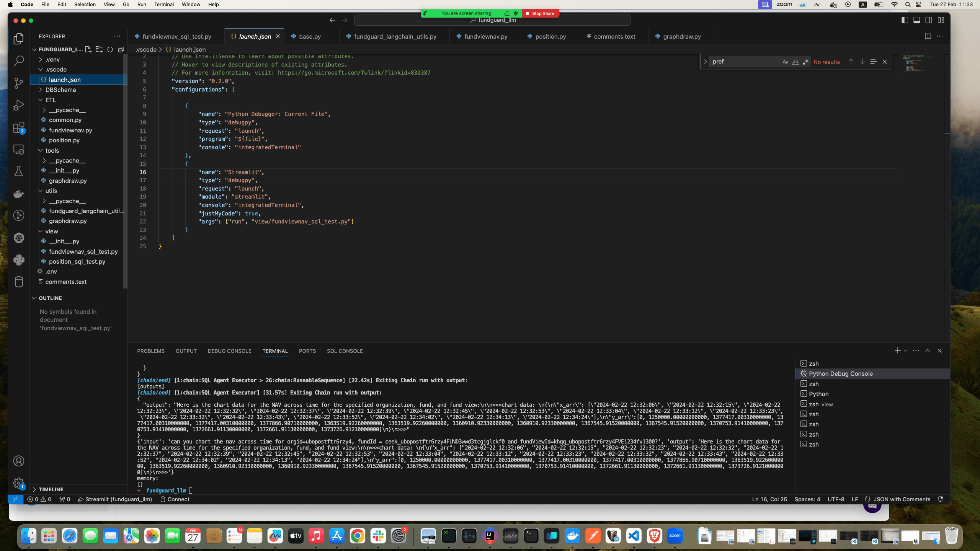Split the editor to the right
The width and height of the screenshot is (980, 551).
[x=928, y=36]
